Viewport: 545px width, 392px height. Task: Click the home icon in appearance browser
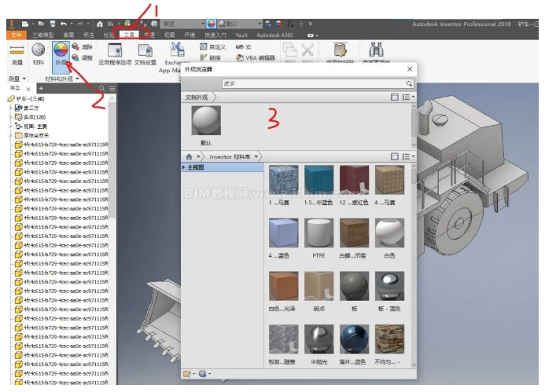coord(189,157)
